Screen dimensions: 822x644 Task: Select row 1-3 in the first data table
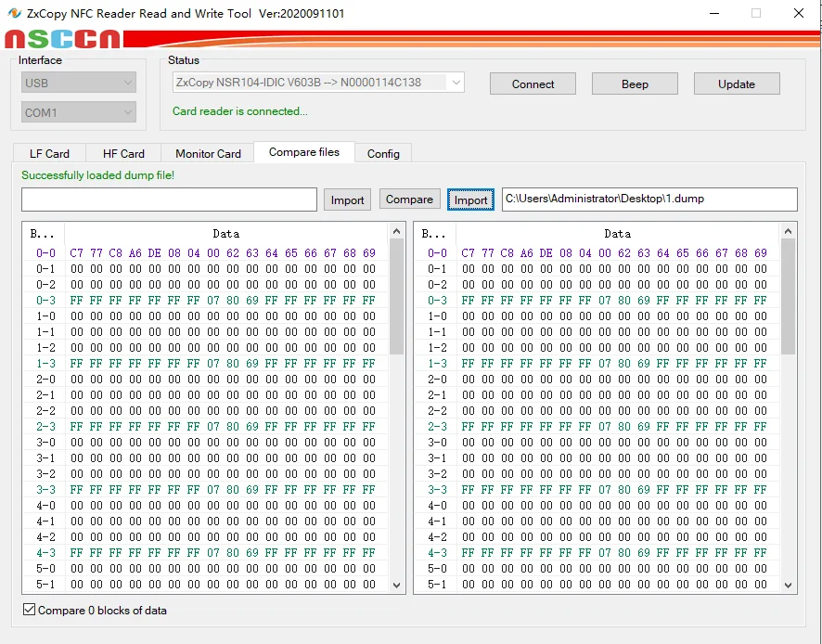206,364
